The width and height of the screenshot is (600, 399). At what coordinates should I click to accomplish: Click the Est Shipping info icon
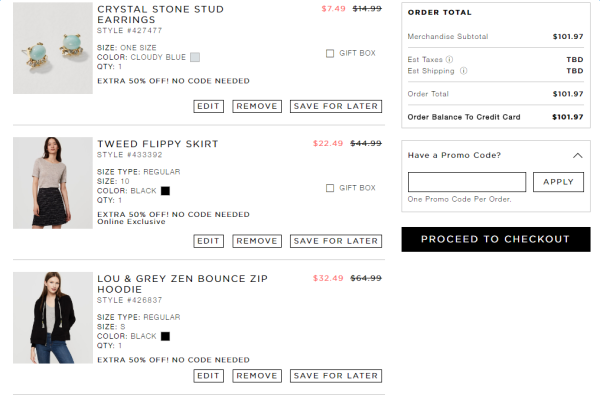point(463,71)
